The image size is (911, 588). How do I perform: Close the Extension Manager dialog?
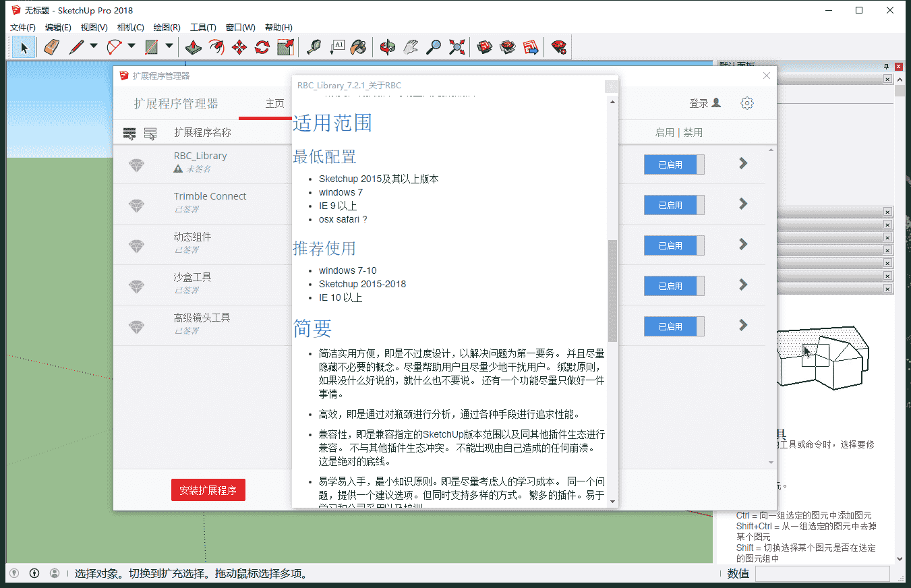(767, 76)
